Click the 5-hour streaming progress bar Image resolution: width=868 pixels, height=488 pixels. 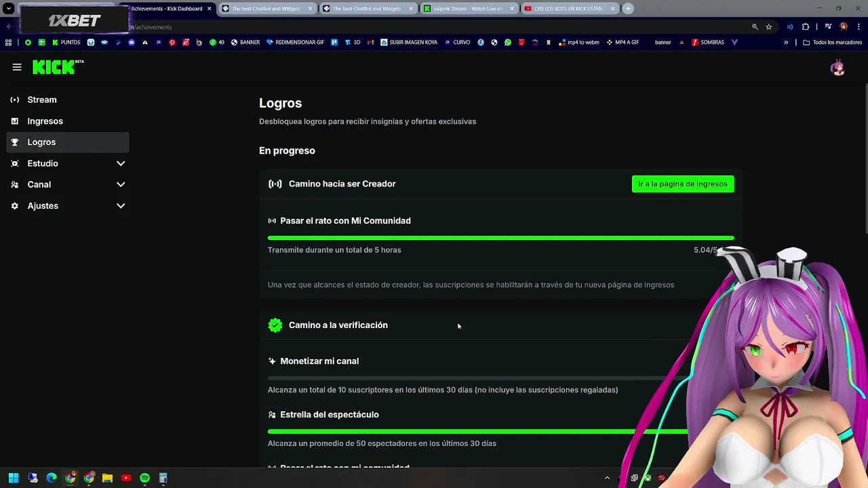tap(500, 238)
